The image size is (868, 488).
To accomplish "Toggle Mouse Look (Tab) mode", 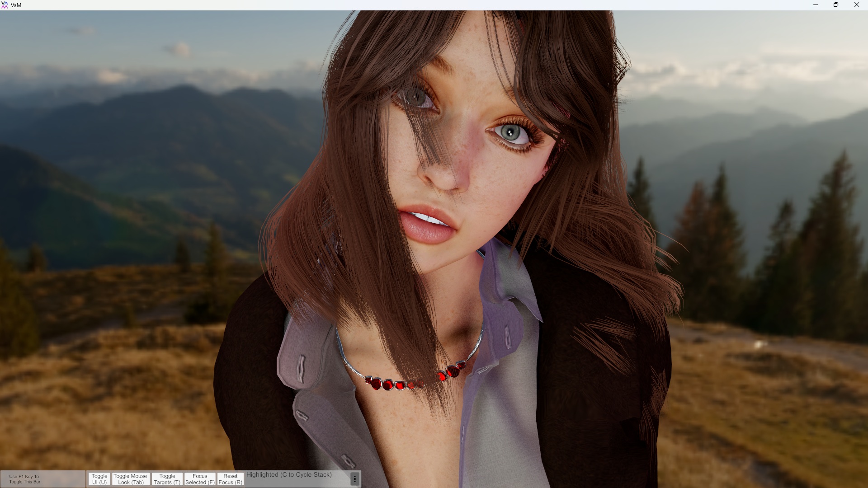I will 130,479.
